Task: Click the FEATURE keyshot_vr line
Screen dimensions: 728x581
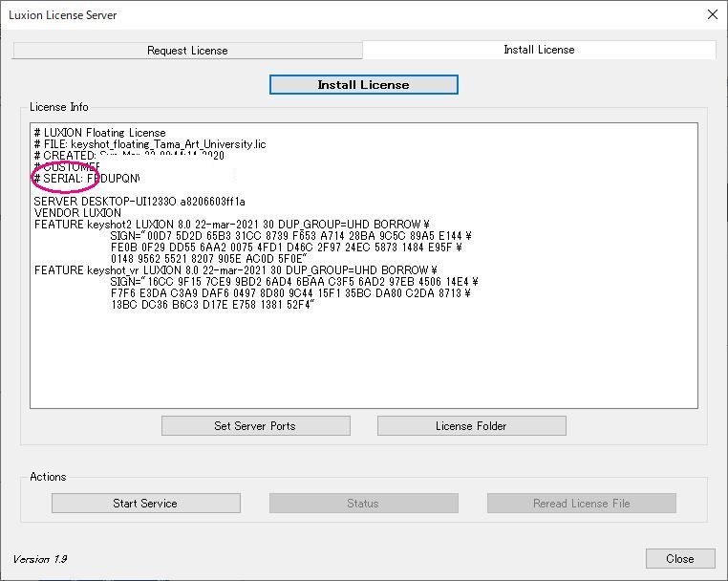Action: point(235,270)
